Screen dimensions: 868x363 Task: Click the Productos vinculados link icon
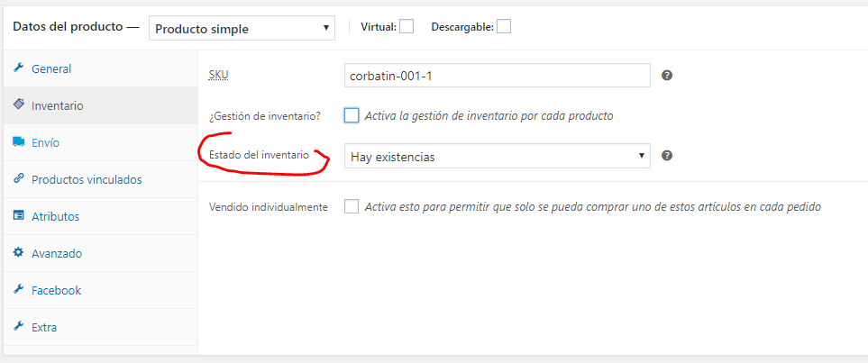coord(18,179)
